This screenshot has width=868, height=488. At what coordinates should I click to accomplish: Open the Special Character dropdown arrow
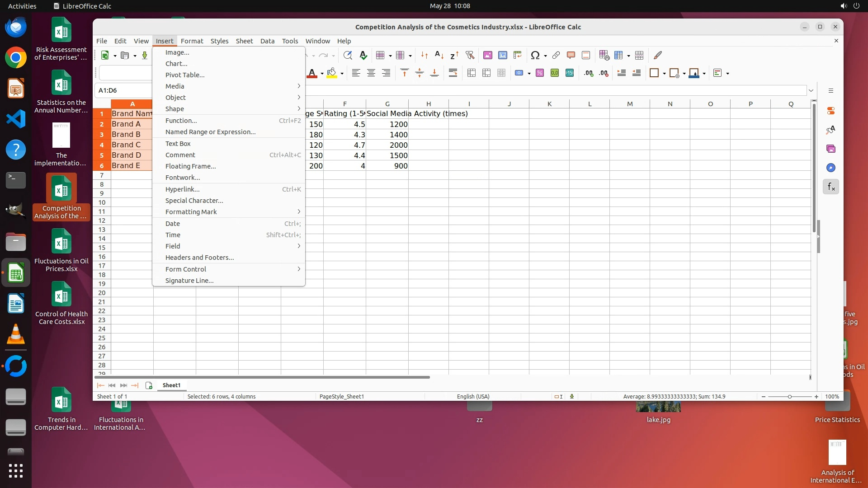(545, 56)
